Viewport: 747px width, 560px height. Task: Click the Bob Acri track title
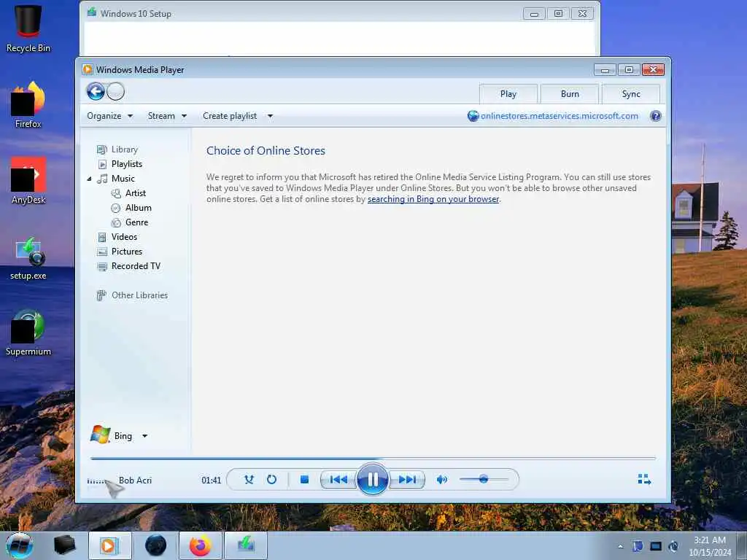pyautogui.click(x=135, y=480)
